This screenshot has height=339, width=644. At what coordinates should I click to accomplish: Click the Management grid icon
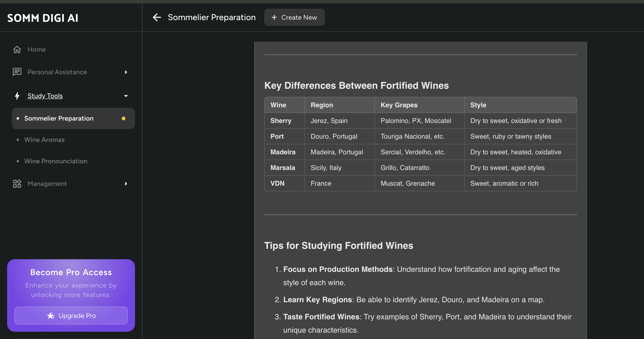click(x=17, y=184)
